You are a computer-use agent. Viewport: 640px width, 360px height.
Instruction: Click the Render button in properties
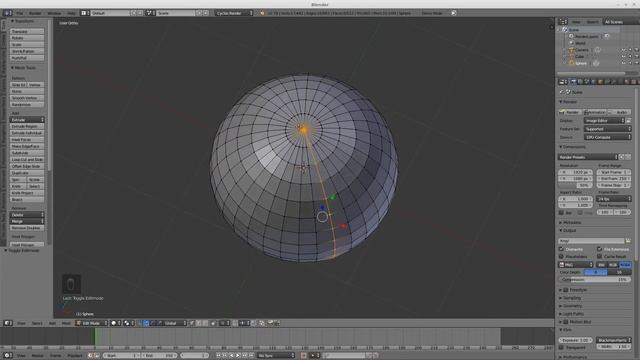(x=570, y=112)
